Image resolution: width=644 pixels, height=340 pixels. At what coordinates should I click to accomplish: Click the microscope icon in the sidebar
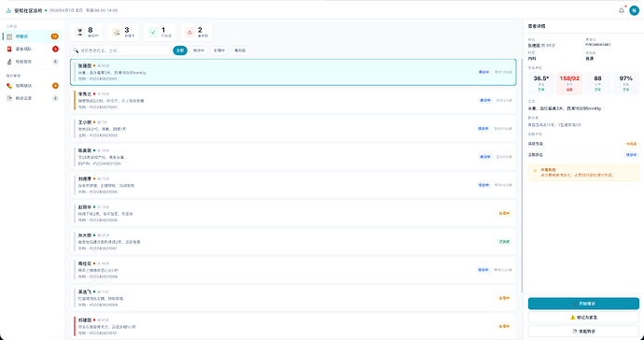click(9, 62)
